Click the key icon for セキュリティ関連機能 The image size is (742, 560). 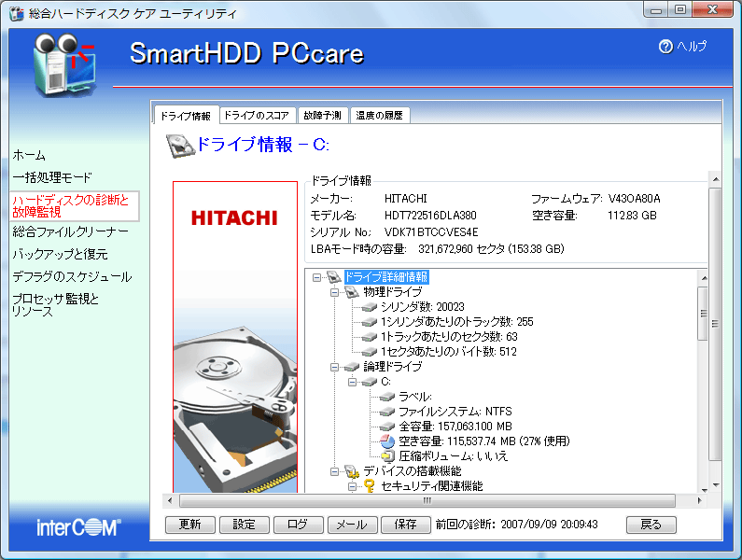[x=369, y=486]
